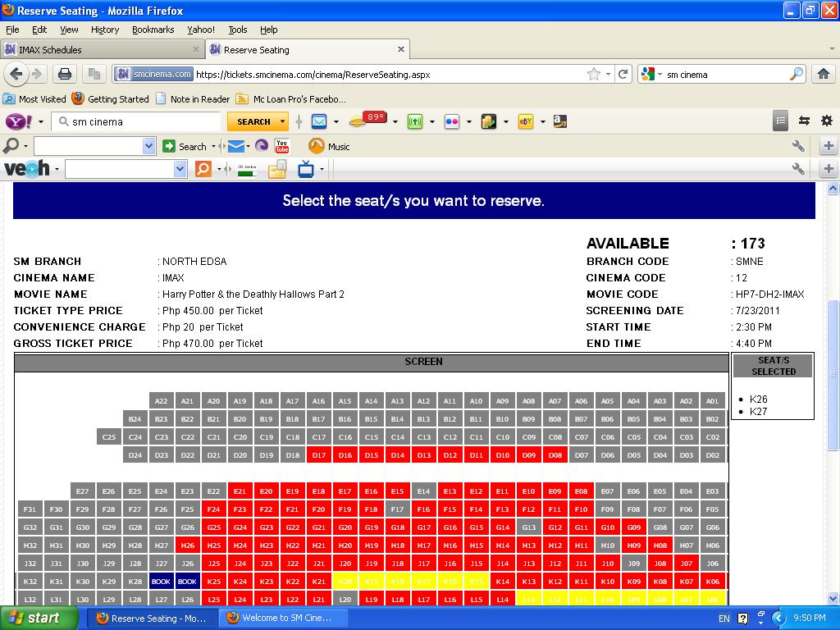Open Firefox home page icon
The height and width of the screenshot is (630, 840).
(824, 74)
